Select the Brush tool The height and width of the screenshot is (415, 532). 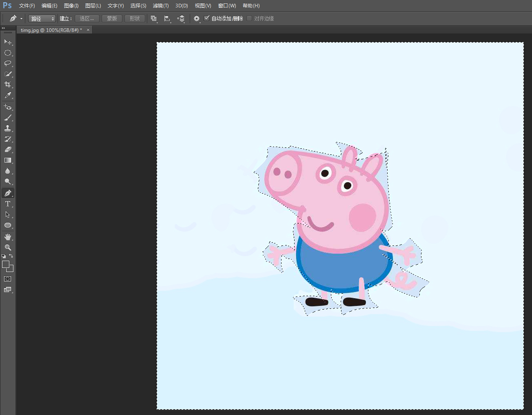(x=8, y=118)
